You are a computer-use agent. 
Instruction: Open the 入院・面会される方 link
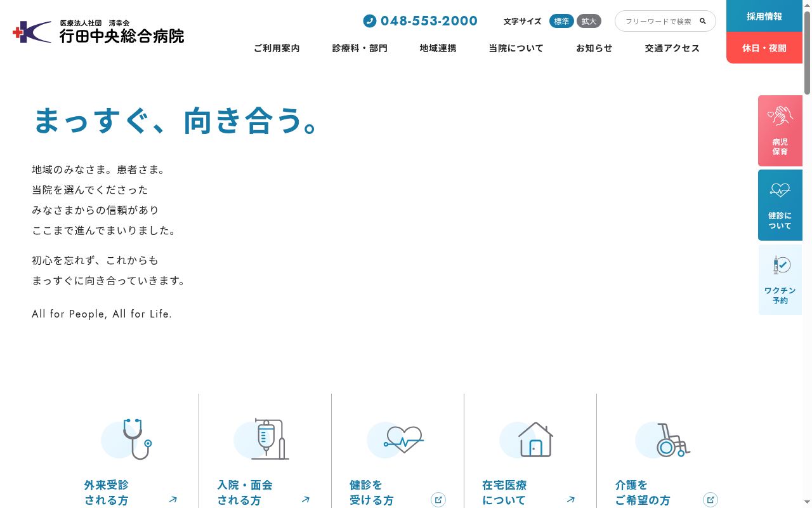(265, 451)
